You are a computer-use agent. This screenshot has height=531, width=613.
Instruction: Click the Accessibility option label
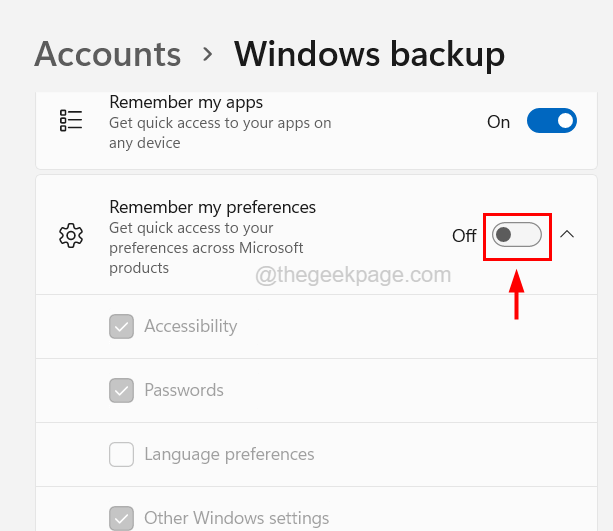point(190,326)
